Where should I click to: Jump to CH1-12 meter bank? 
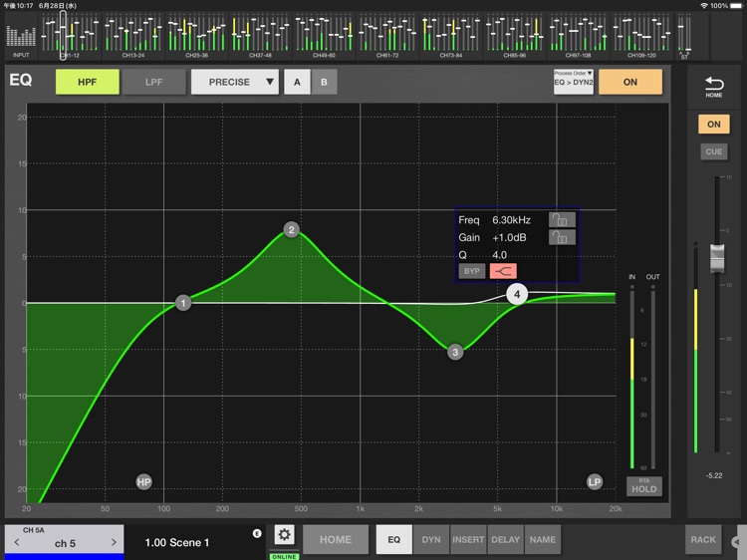(70, 36)
